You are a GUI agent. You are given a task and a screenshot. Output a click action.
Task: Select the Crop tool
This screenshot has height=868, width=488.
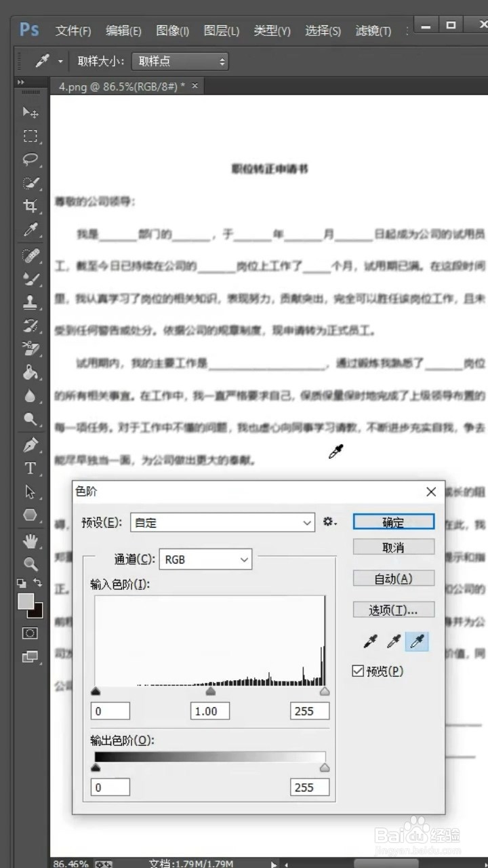[x=30, y=206]
